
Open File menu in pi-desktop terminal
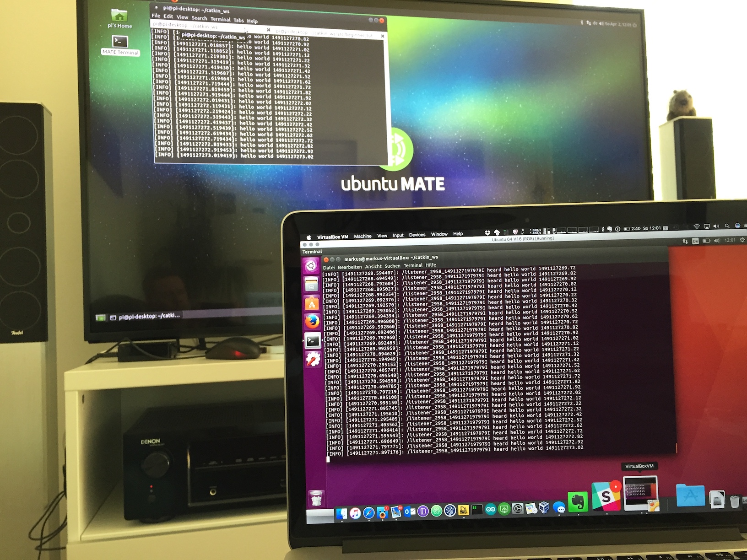point(156,16)
